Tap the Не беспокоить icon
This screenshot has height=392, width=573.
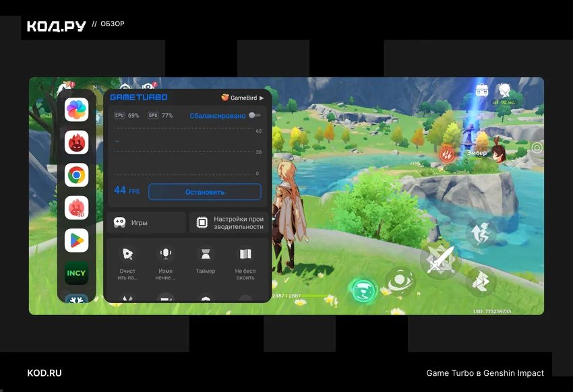click(x=245, y=254)
